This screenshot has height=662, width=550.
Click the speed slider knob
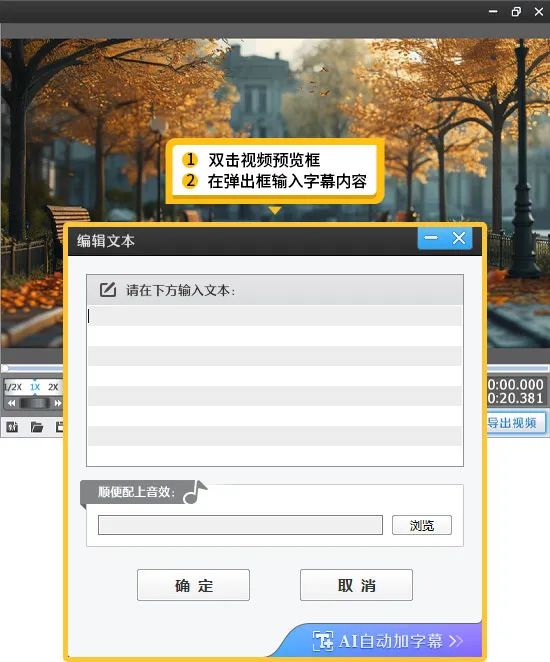pos(35,403)
